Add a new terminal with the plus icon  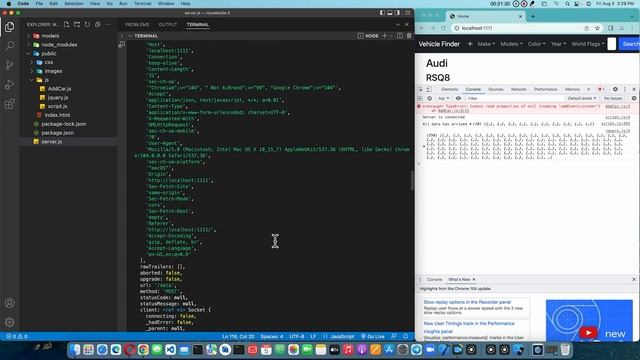tap(384, 36)
